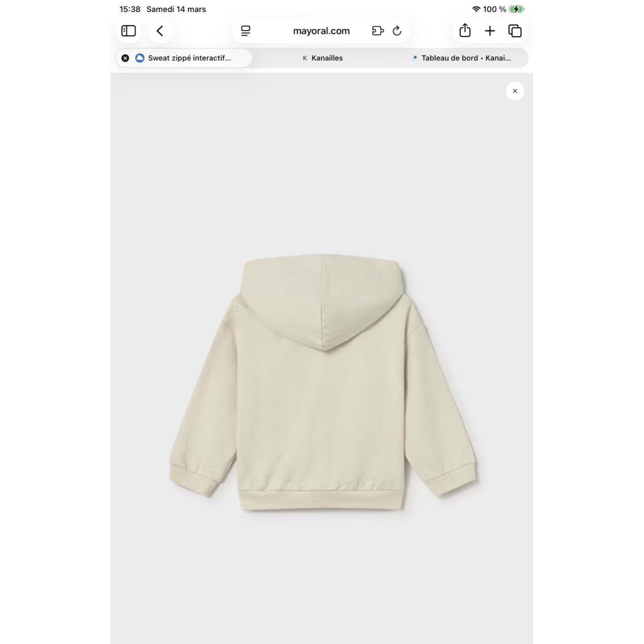Viewport: 644px width, 644px height.
Task: Reload the mayoral.com page
Action: click(x=397, y=31)
